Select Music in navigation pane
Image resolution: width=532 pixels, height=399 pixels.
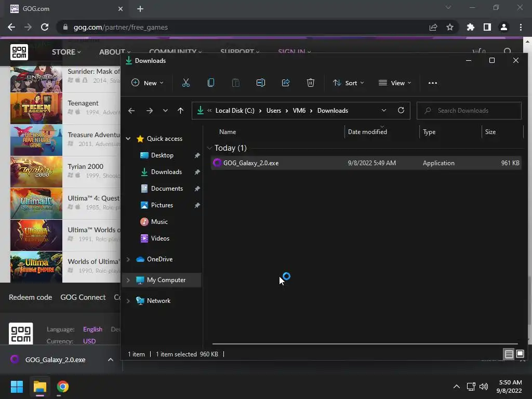[x=159, y=221]
